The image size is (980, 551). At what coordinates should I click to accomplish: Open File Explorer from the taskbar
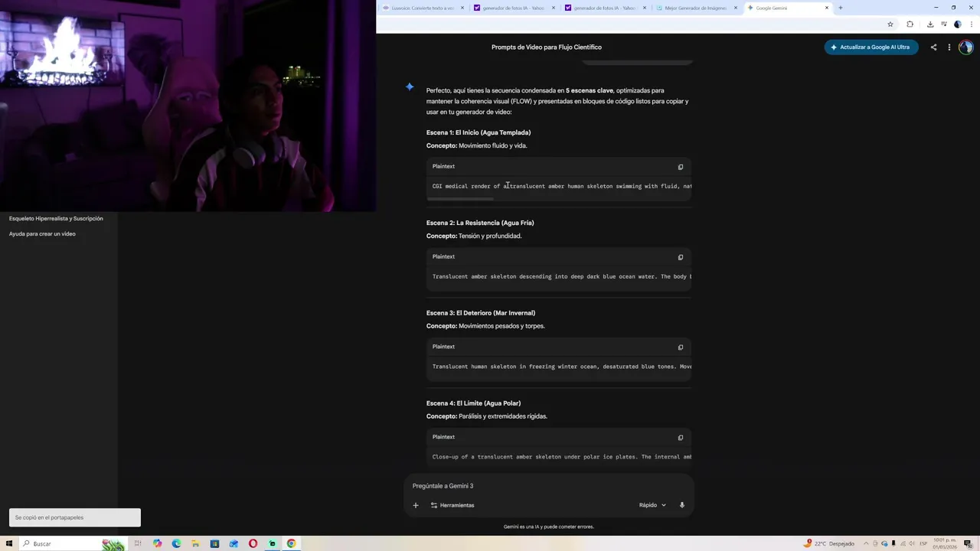point(195,543)
